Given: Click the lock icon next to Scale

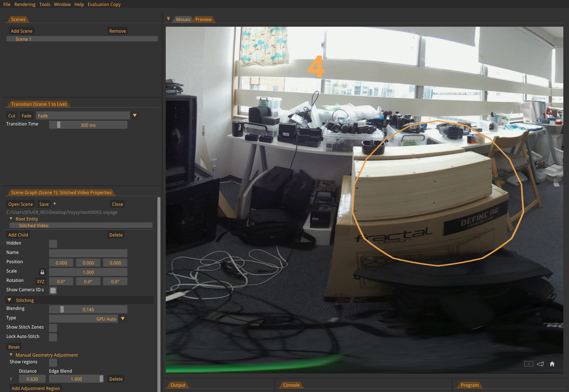Looking at the screenshot, I should (x=42, y=272).
